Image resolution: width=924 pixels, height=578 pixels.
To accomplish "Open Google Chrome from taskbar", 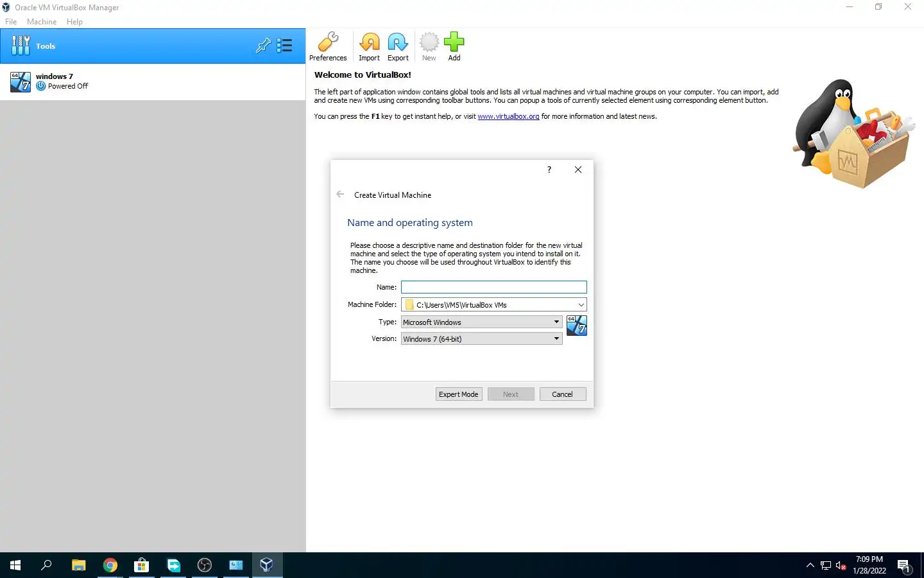I will click(x=110, y=565).
